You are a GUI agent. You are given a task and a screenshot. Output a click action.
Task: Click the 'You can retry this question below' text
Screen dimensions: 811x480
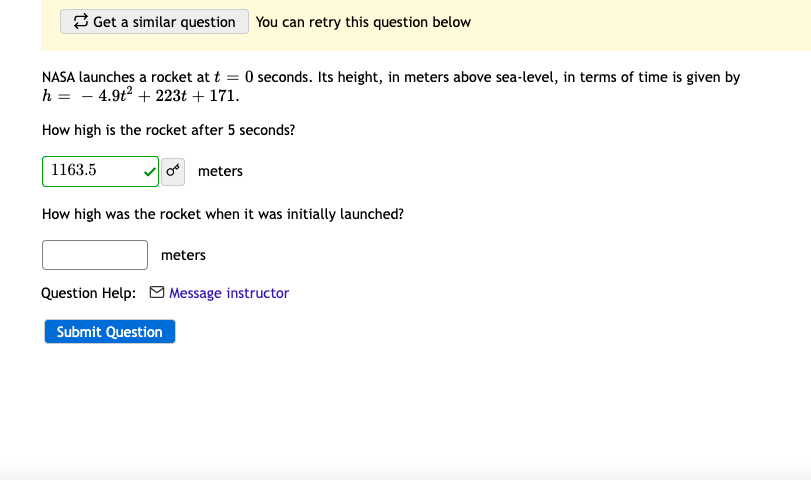(363, 22)
